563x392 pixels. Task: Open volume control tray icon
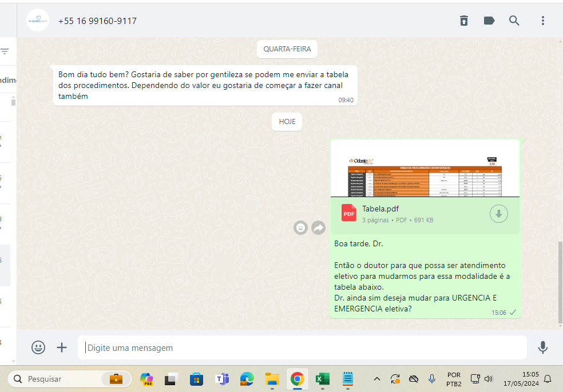coord(488,379)
